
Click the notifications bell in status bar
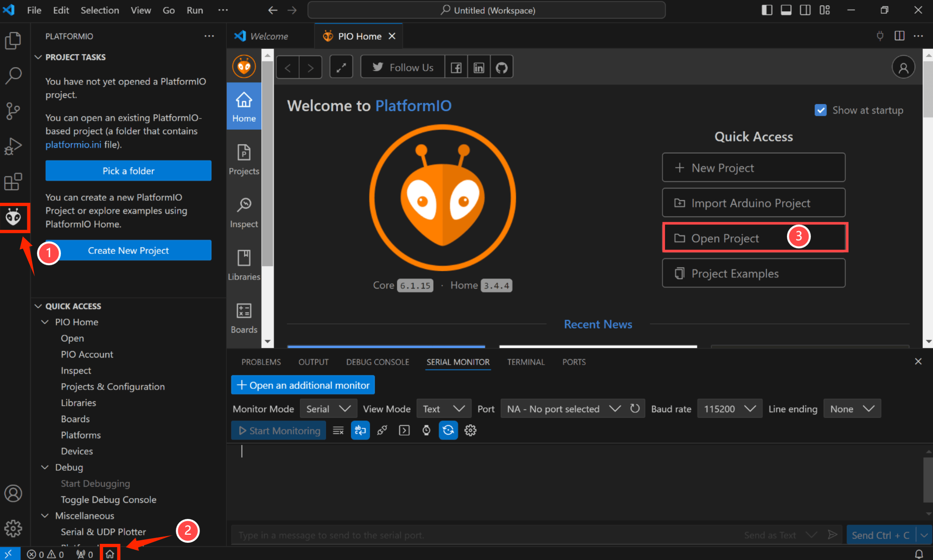[x=919, y=554]
